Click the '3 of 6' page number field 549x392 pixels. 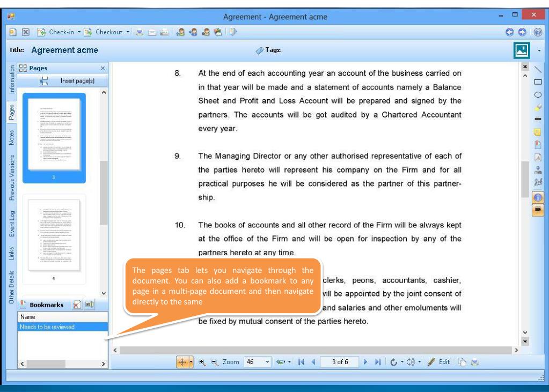(x=340, y=362)
